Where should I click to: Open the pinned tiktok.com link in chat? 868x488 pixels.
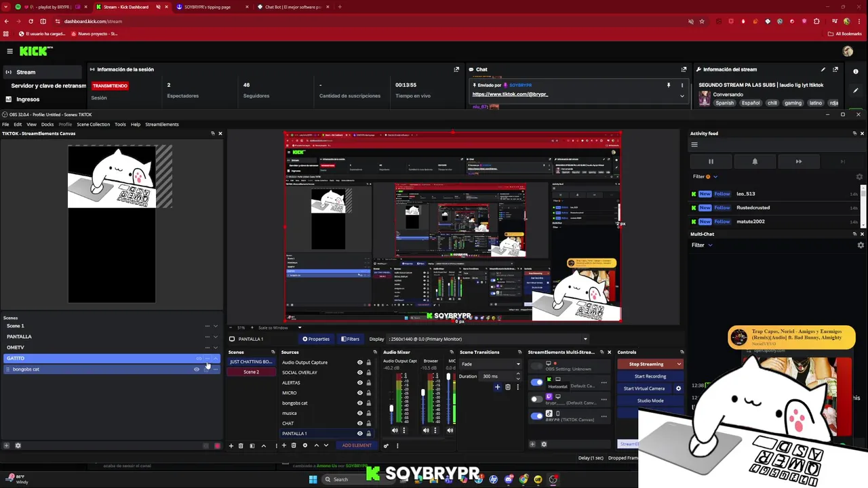(x=510, y=94)
